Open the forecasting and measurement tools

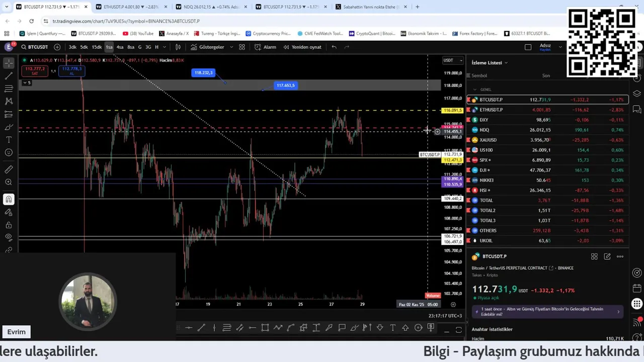(9, 114)
